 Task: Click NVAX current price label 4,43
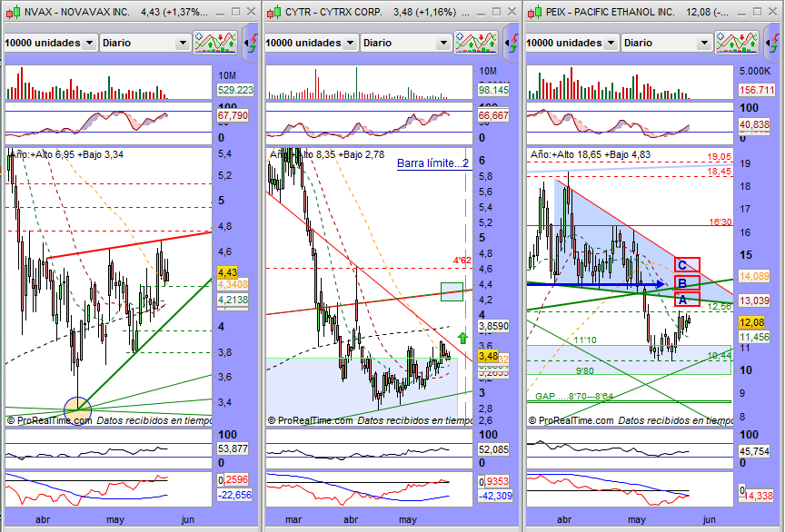pyautogui.click(x=227, y=272)
